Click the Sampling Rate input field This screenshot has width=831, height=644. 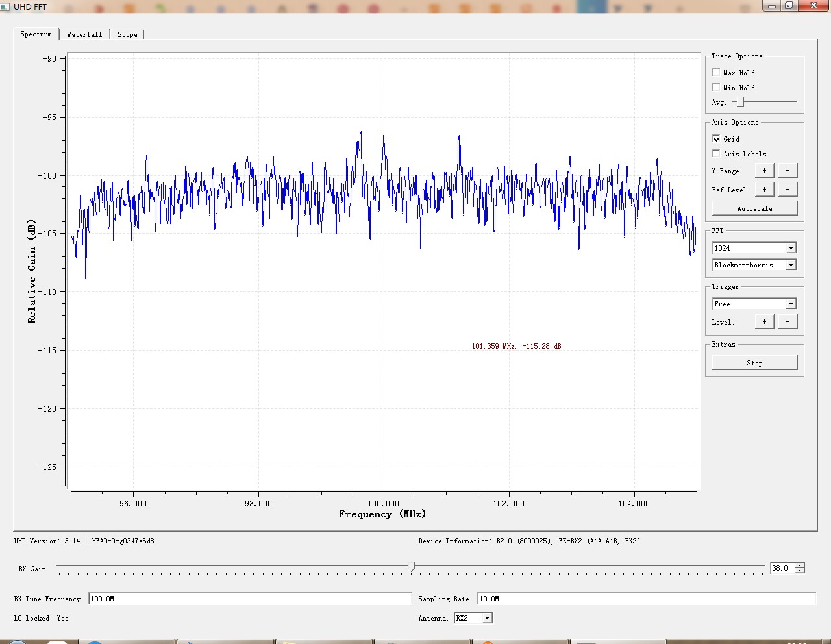click(x=647, y=599)
